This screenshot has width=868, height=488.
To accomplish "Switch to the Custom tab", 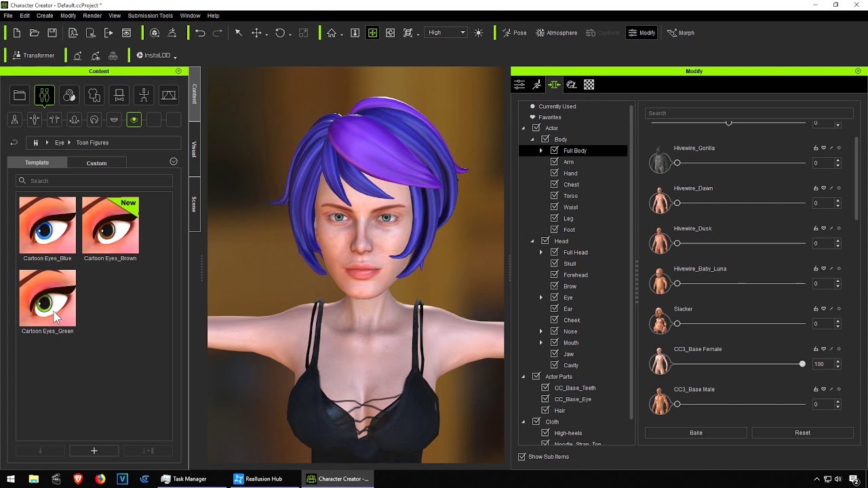I will point(96,163).
